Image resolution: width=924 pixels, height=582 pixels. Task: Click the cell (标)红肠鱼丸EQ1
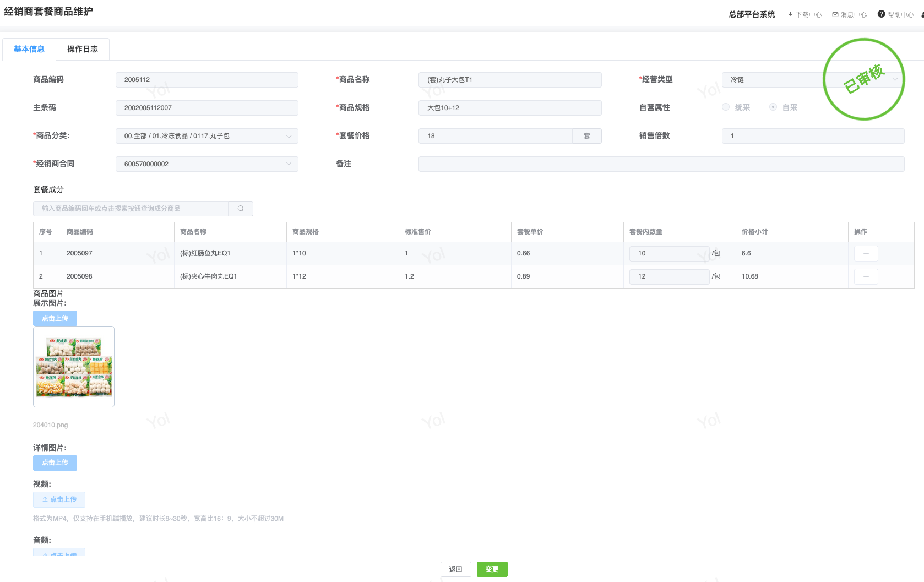pyautogui.click(x=205, y=254)
